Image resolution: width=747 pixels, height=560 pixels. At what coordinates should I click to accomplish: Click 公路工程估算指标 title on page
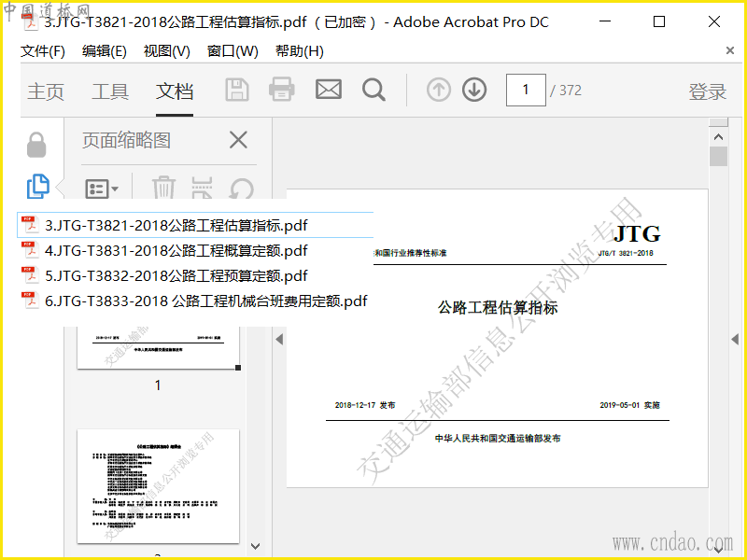click(498, 308)
